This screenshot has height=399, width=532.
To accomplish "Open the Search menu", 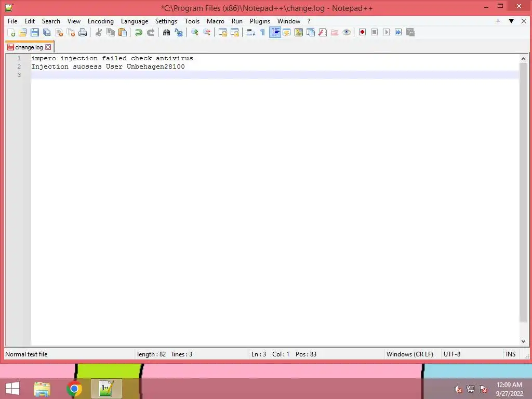I will point(51,21).
